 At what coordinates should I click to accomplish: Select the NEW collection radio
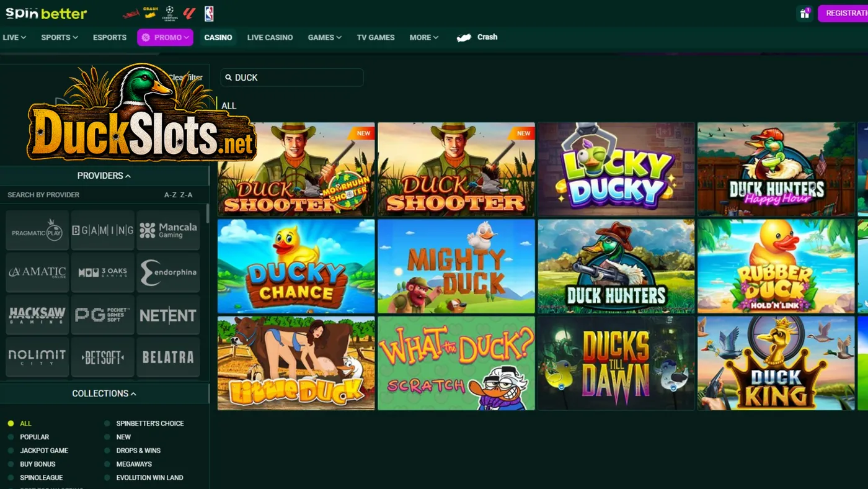pyautogui.click(x=107, y=437)
